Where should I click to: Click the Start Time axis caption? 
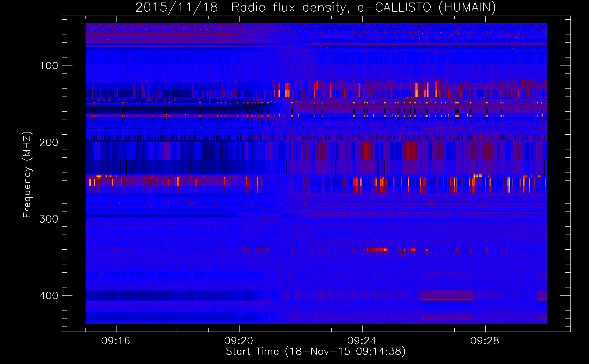pos(316,352)
